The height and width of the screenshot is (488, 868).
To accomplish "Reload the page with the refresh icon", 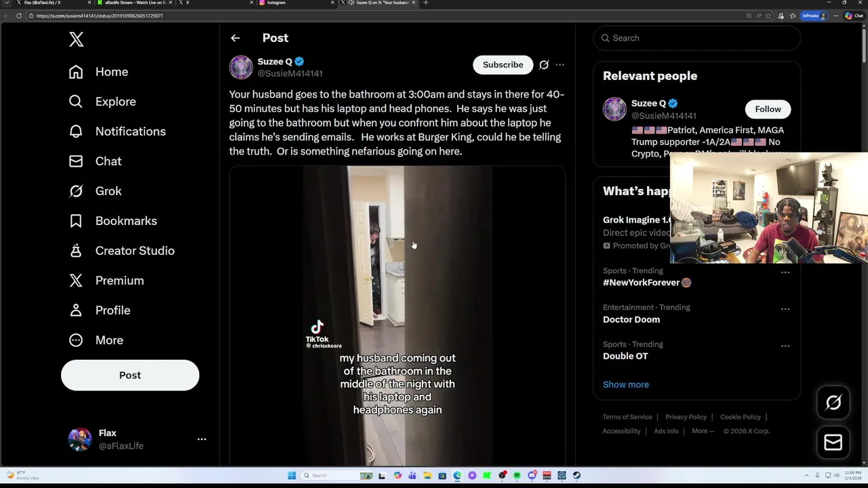I will (x=19, y=16).
